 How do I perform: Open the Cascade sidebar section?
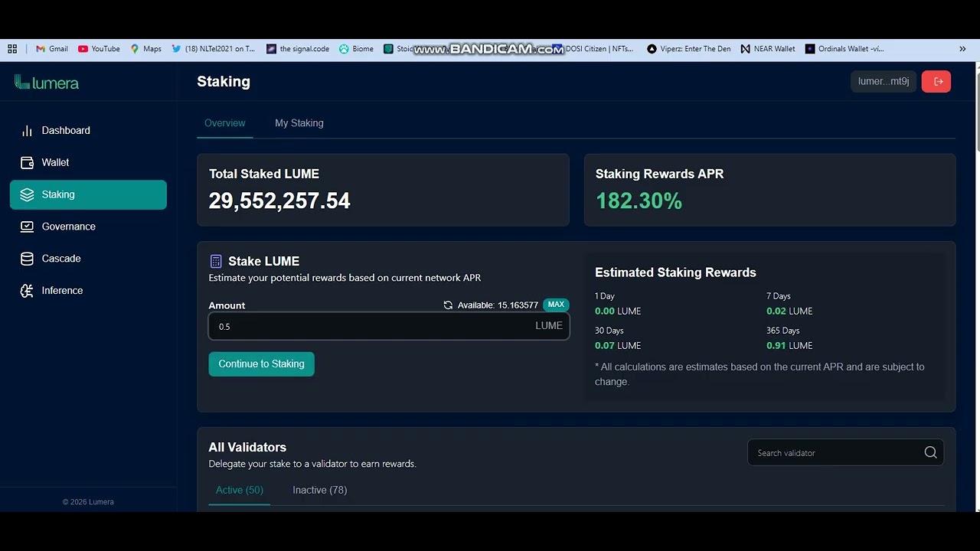[x=88, y=259]
